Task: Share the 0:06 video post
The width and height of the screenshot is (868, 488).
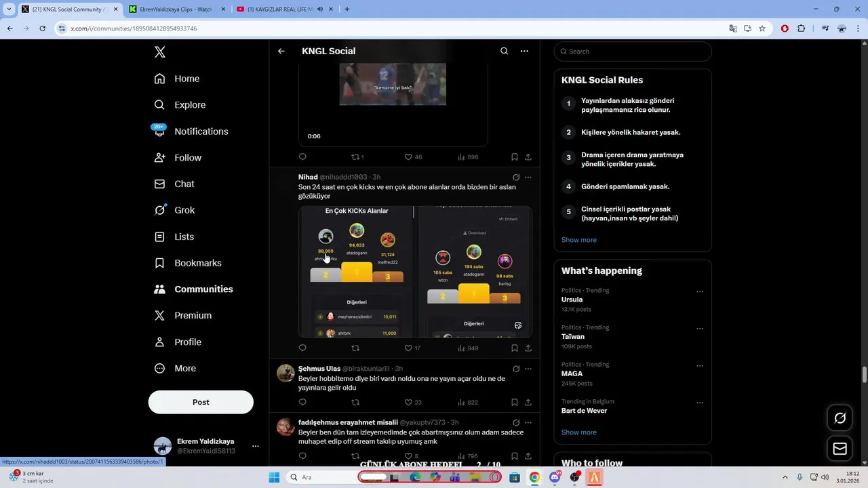Action: (x=528, y=157)
